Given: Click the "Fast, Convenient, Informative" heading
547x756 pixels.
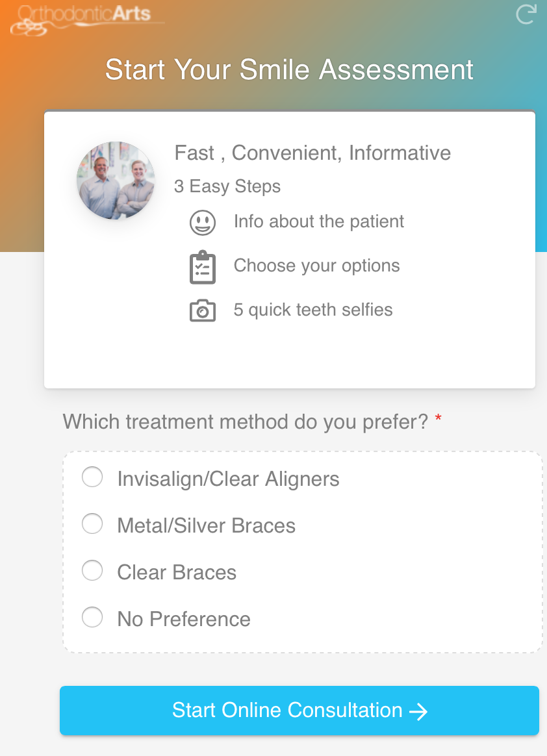Looking at the screenshot, I should tap(312, 153).
